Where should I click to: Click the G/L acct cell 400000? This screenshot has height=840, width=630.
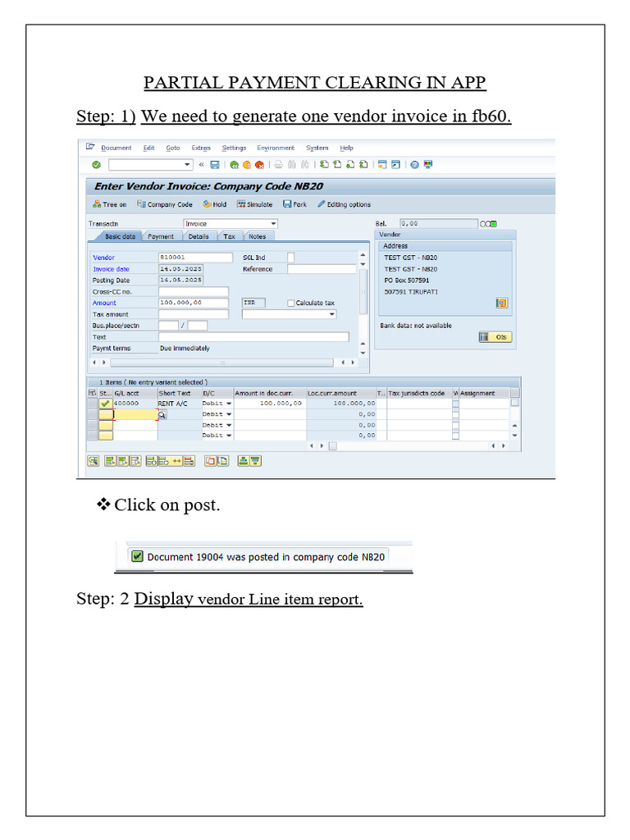pos(135,404)
